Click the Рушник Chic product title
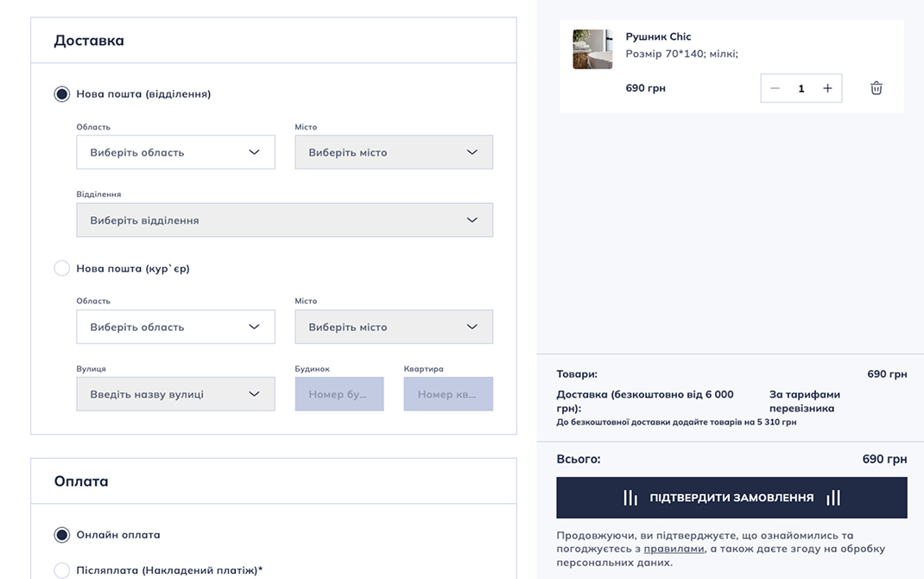924x579 pixels. 658,36
